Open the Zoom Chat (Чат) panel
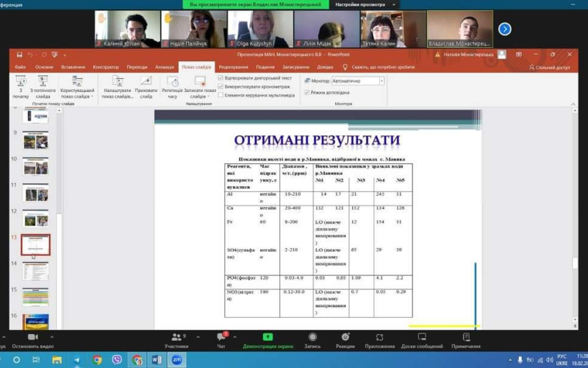Screen dimensions: 588x368 [x=221, y=340]
